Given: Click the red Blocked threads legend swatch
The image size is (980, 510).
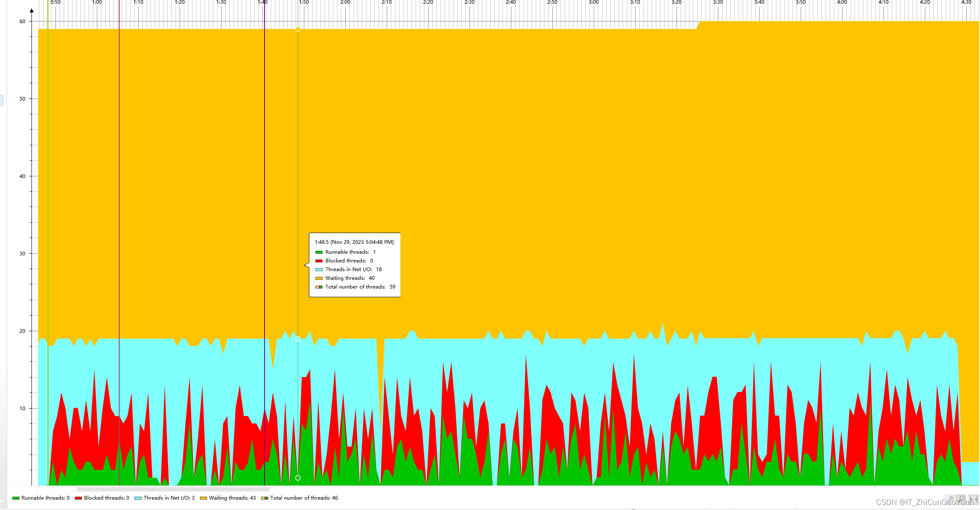Looking at the screenshot, I should point(78,498).
